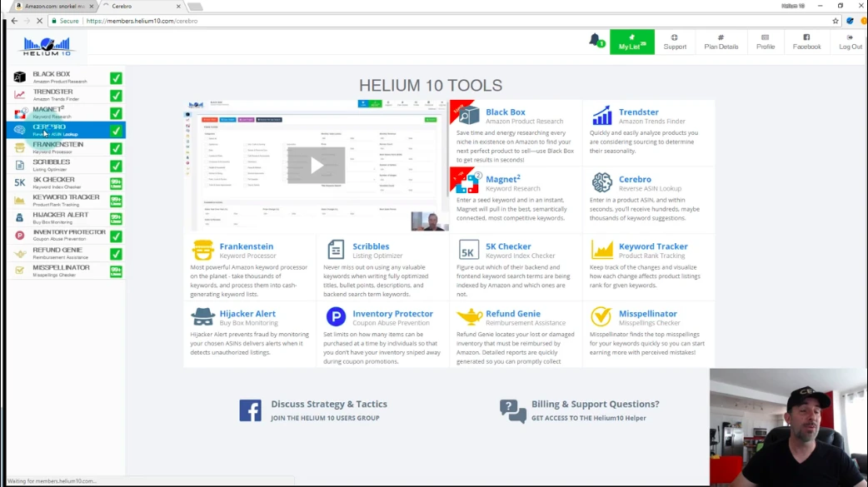Viewport: 868px width, 487px height.
Task: Open Refund Genie sidebar lamp icon
Action: pyautogui.click(x=20, y=253)
